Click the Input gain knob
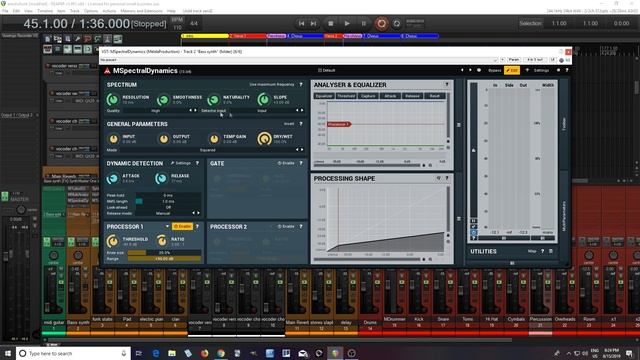 [113, 139]
